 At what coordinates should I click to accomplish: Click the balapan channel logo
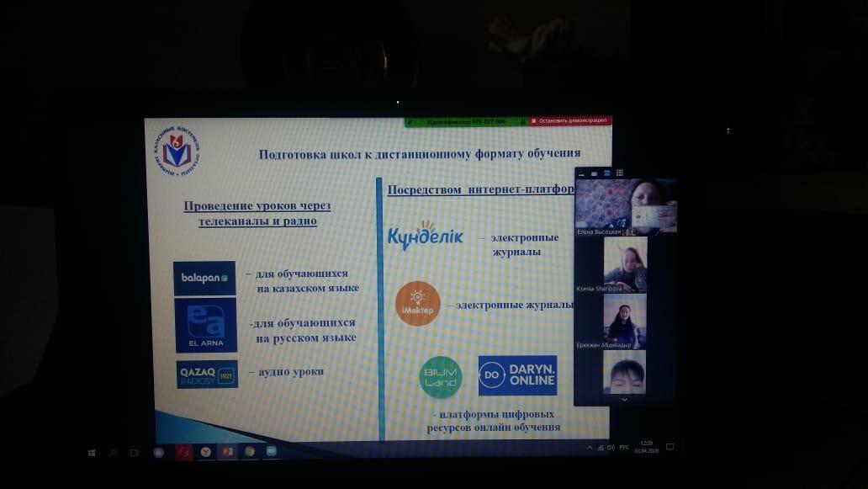(x=204, y=278)
